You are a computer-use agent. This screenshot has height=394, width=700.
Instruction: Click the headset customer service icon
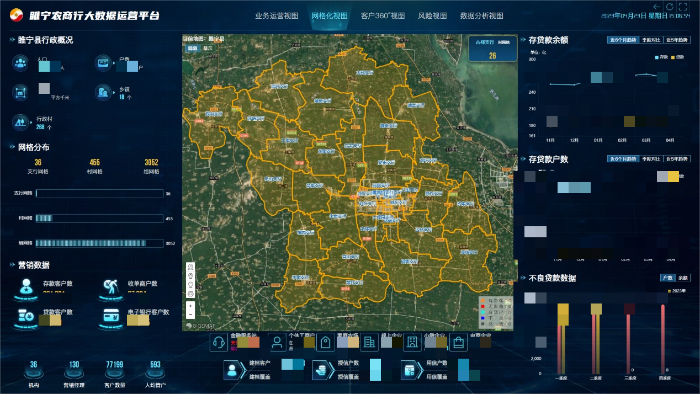tap(218, 343)
